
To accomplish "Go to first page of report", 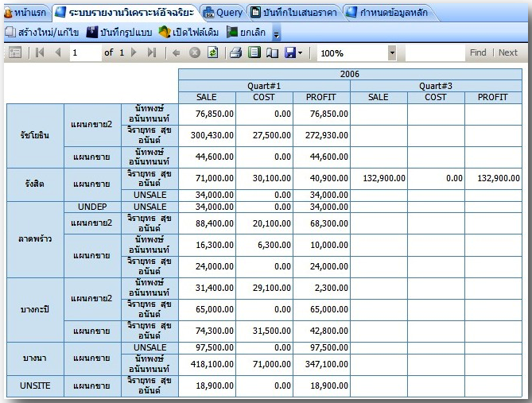I will (x=41, y=52).
